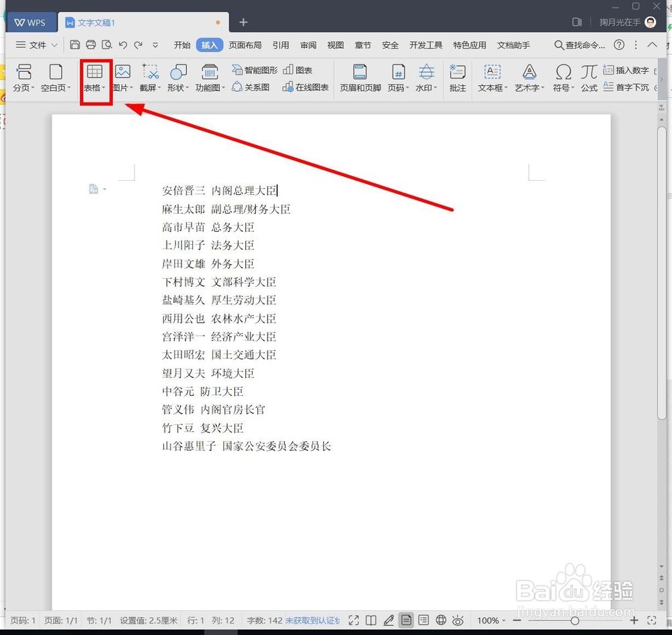Screen dimensions: 672x635
Task: Open the 视图 tab
Action: point(335,45)
